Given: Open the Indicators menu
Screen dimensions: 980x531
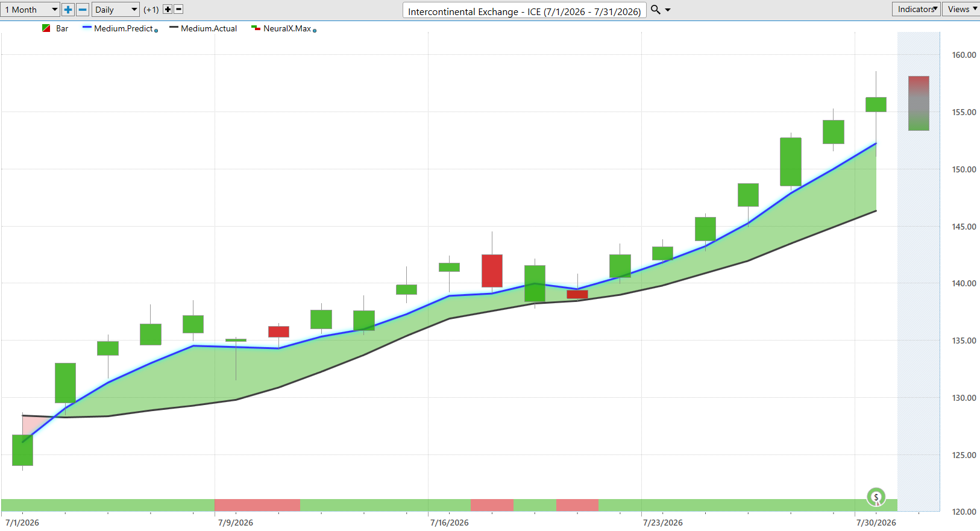Looking at the screenshot, I should click(x=916, y=9).
